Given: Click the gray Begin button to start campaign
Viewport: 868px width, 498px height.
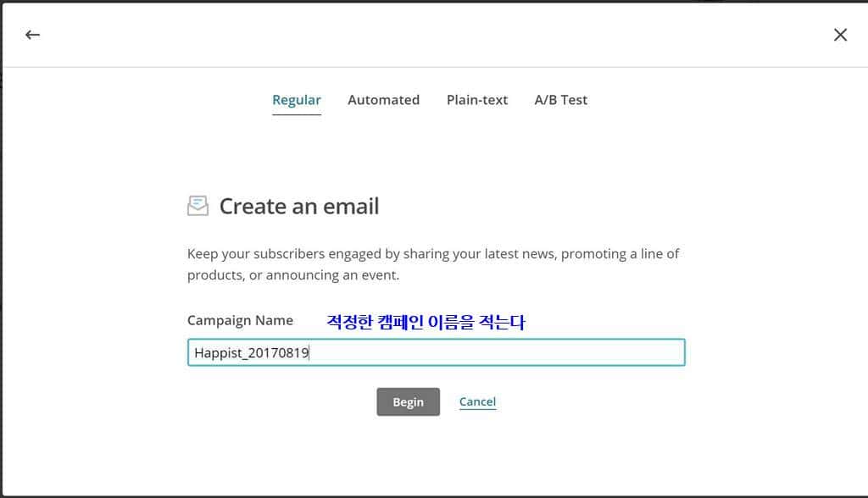Looking at the screenshot, I should click(x=409, y=401).
